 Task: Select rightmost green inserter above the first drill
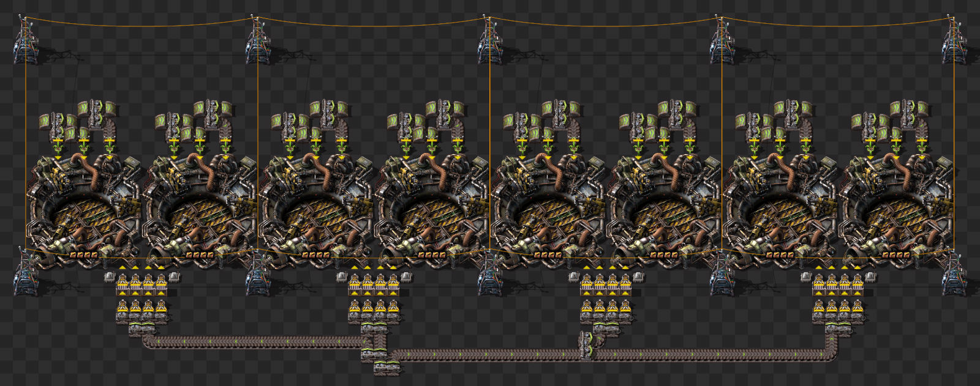click(x=110, y=147)
